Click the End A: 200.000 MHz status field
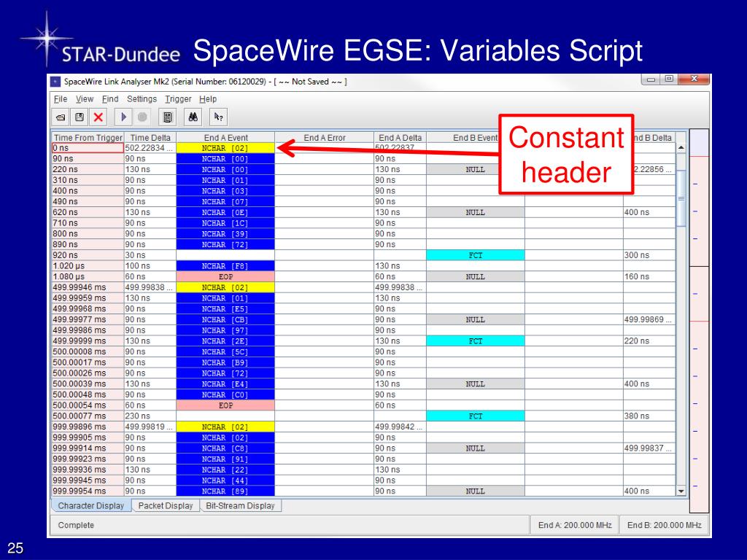The height and width of the screenshot is (560, 747). (575, 525)
